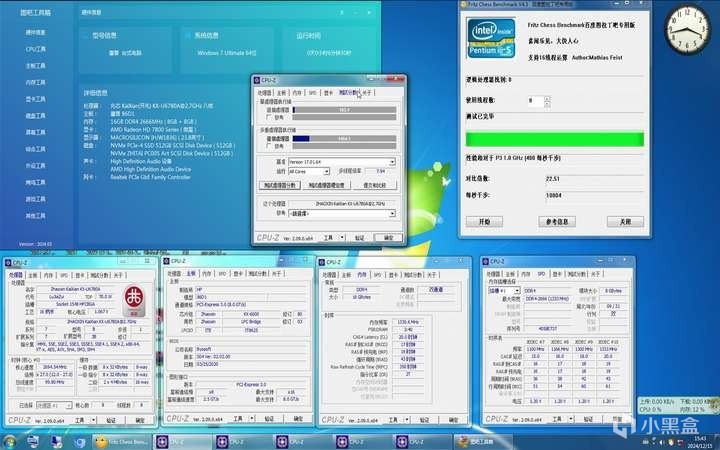
Task: Click CPU-Z title icon of memory window
Action: click(323, 262)
